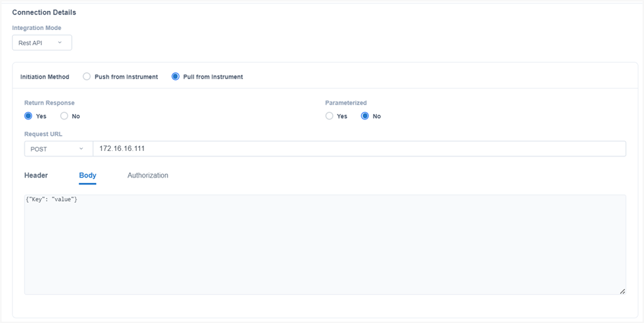644x323 pixels.
Task: Switch to the Authorization tab
Action: [x=148, y=175]
